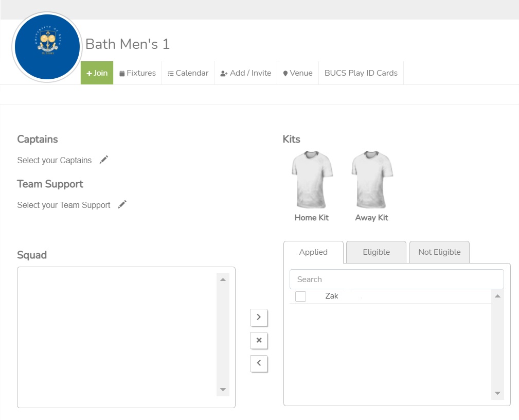Select the Away Kit shirt image
The height and width of the screenshot is (420, 519).
(x=372, y=180)
